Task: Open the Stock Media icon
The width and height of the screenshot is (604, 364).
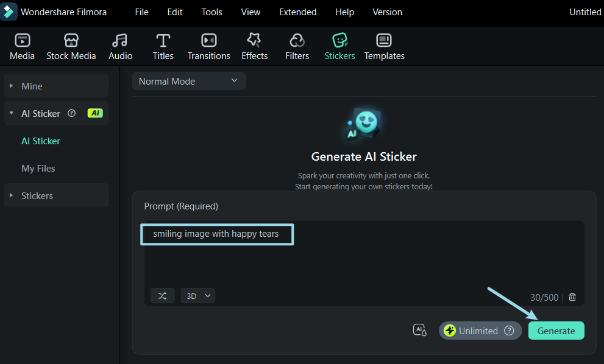Action: pyautogui.click(x=71, y=40)
